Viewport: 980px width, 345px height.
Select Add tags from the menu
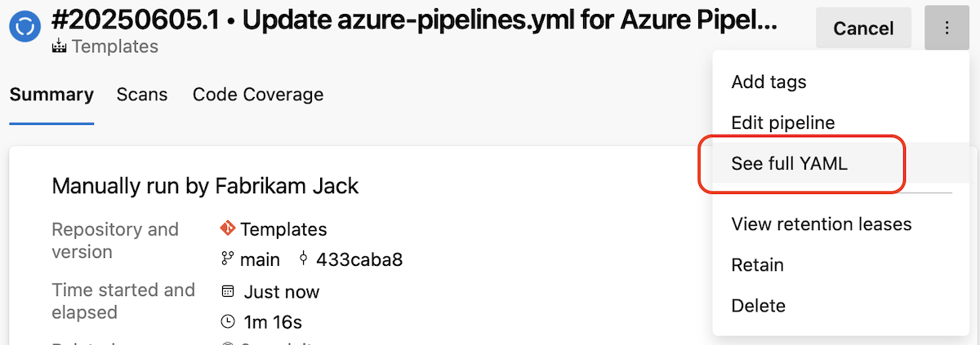pos(768,82)
